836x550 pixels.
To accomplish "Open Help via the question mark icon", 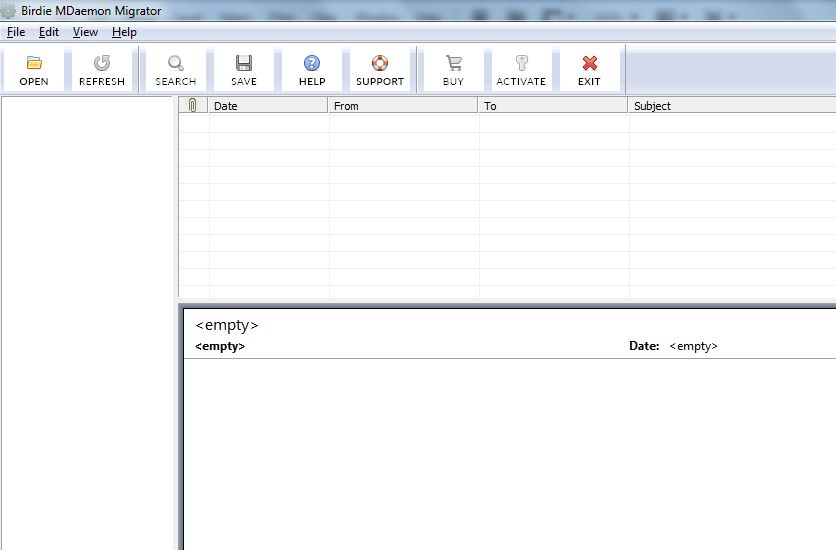I will click(312, 63).
